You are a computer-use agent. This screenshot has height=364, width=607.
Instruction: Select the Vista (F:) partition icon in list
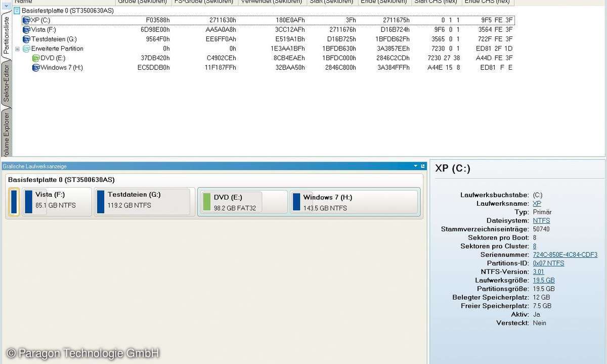(x=26, y=30)
